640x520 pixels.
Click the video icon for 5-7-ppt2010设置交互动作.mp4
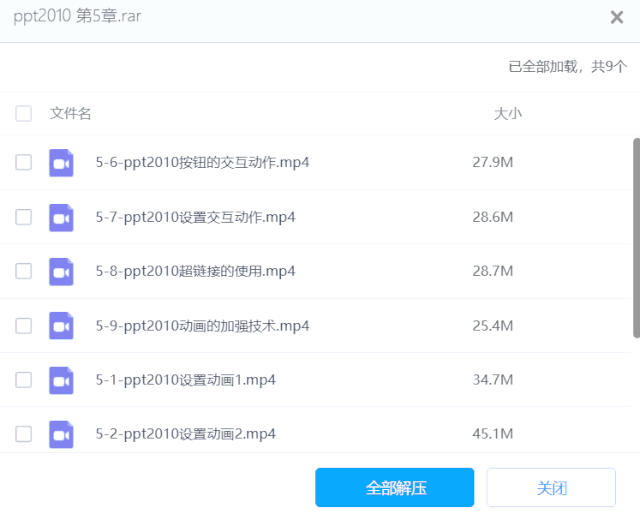(x=61, y=218)
